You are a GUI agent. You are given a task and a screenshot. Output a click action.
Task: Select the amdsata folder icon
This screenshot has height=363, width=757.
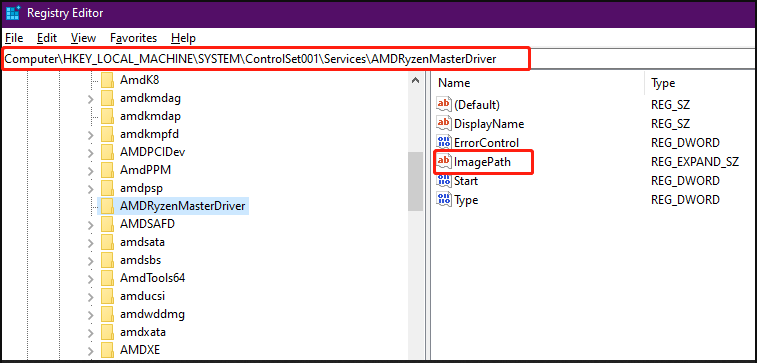click(107, 242)
